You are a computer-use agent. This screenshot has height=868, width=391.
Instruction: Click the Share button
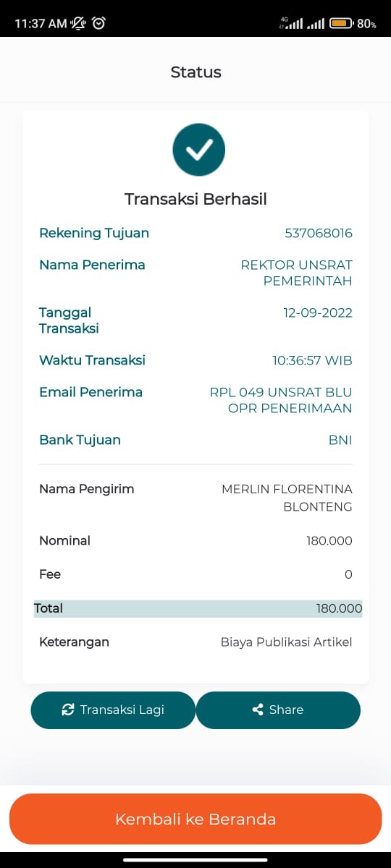[x=278, y=710]
